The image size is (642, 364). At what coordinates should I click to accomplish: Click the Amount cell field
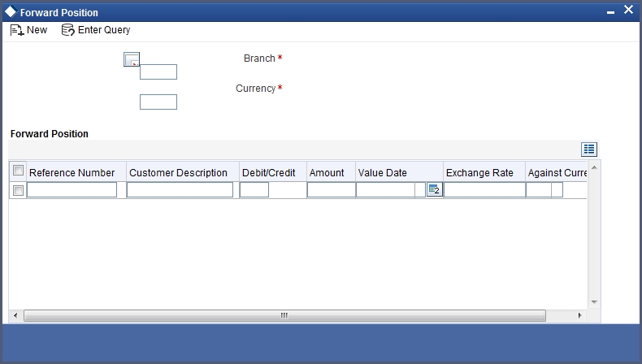coord(332,190)
